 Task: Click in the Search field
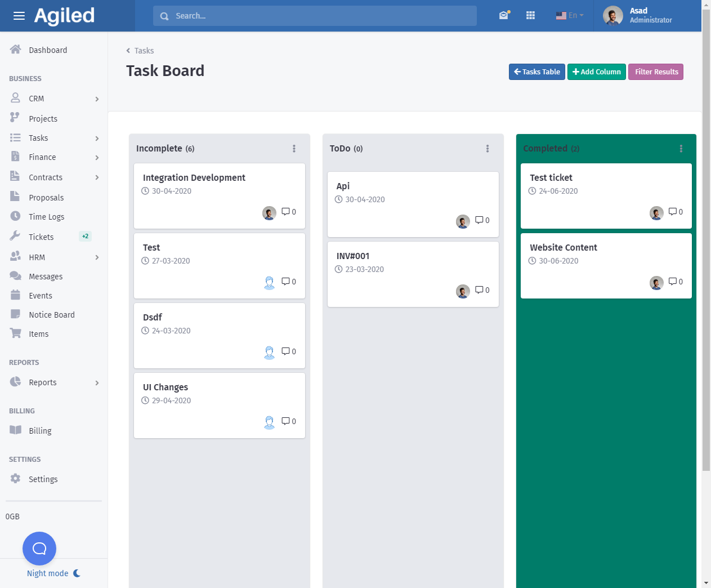pyautogui.click(x=315, y=16)
